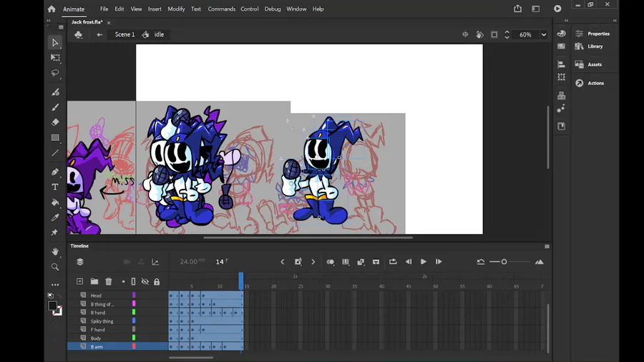The width and height of the screenshot is (644, 362).
Task: Toggle hide all layers eye icon
Action: tap(145, 282)
